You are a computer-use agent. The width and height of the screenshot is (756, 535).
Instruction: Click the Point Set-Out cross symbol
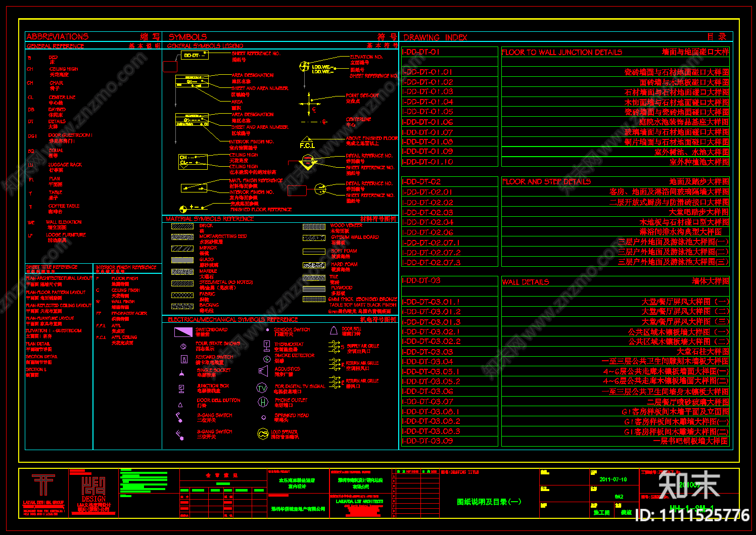[x=309, y=103]
